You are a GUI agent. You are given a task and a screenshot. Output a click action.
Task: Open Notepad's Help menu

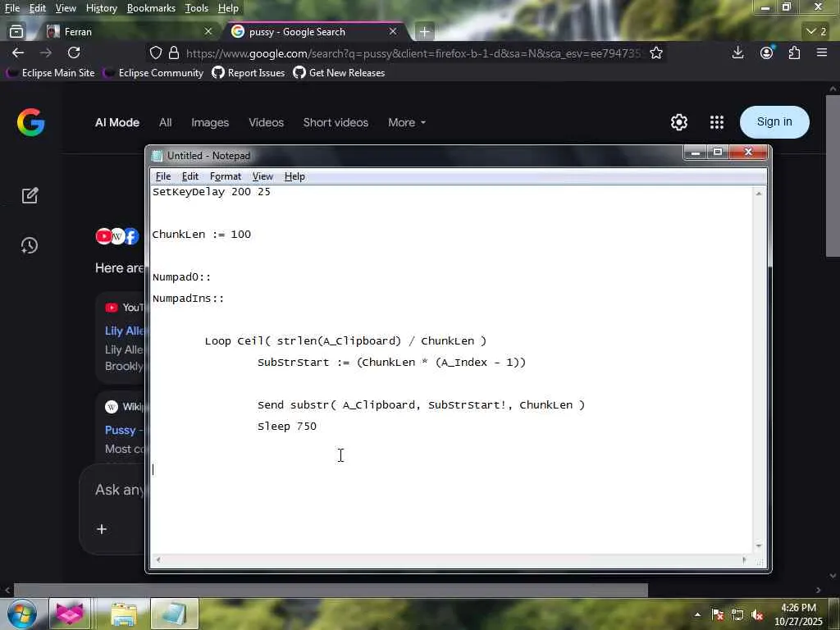tap(294, 176)
